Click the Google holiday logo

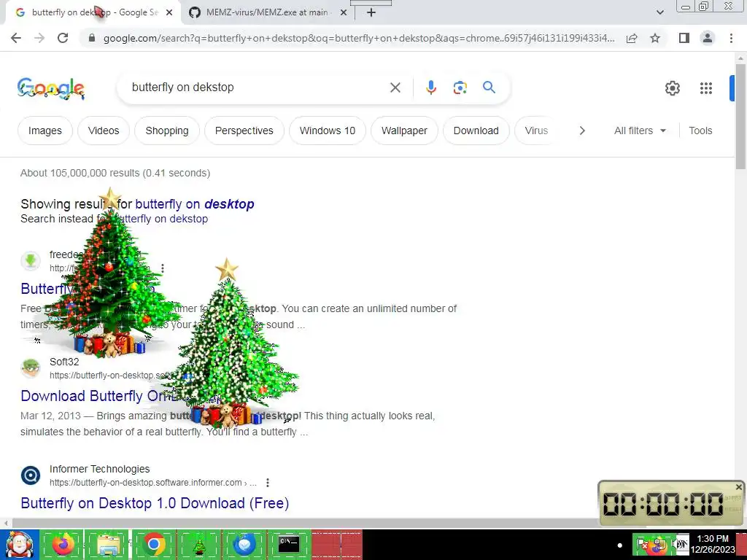[x=51, y=88]
